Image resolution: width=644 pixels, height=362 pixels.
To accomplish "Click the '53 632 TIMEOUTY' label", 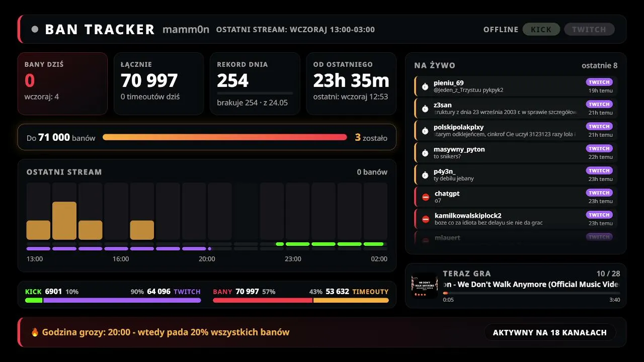I will point(357,292).
